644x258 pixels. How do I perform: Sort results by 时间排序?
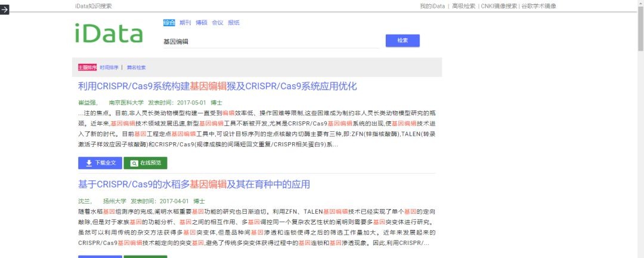click(x=109, y=67)
